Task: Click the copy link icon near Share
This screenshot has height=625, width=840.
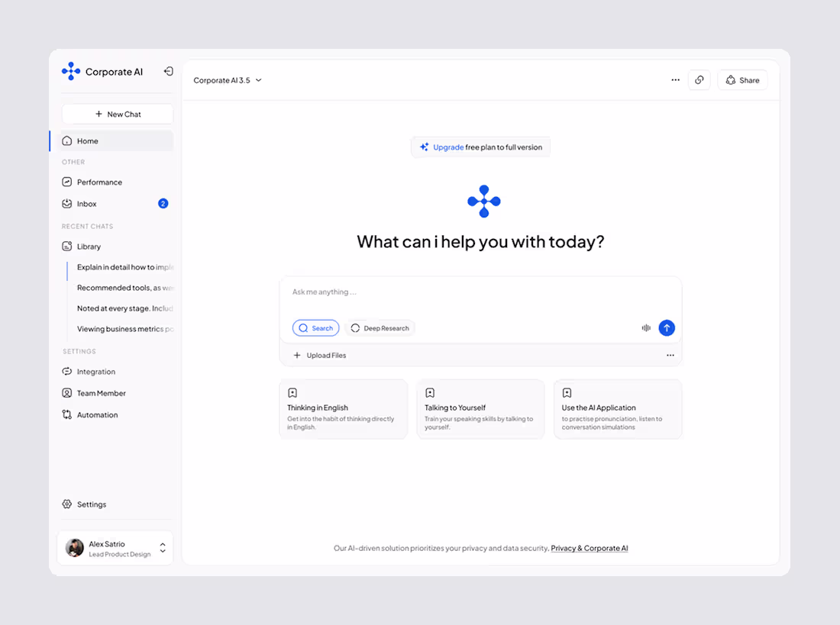Action: (x=699, y=79)
